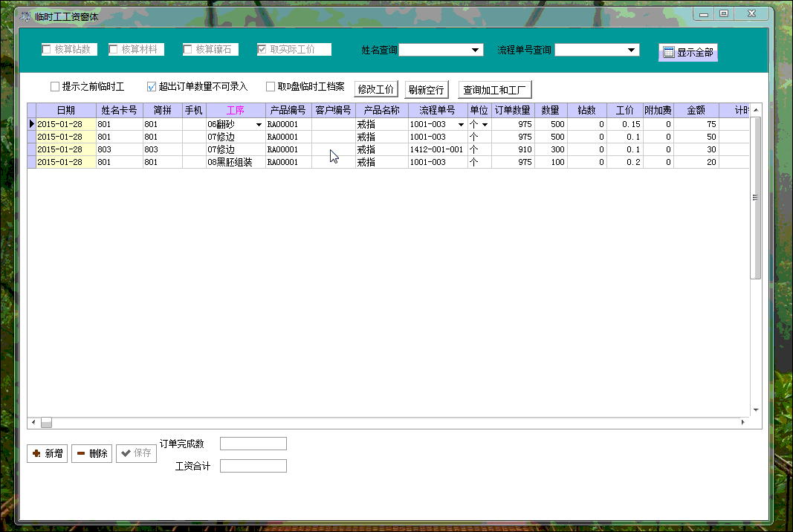Screen dimensions: 793x532
Task: Click the 查询加工和工厂 button
Action: coord(495,90)
